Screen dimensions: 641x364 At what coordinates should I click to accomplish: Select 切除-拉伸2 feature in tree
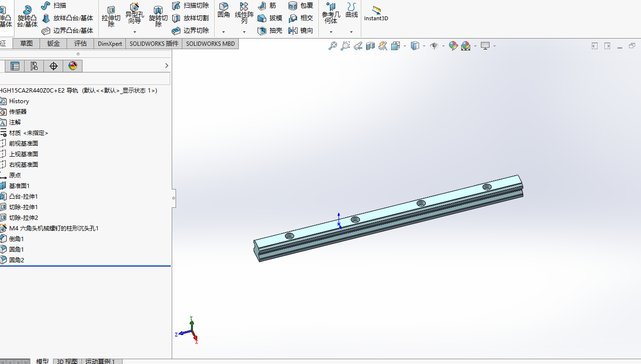(x=19, y=218)
